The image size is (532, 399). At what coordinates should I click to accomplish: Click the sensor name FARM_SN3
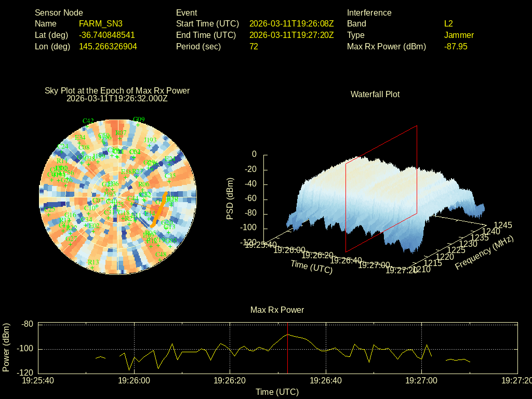pos(101,23)
